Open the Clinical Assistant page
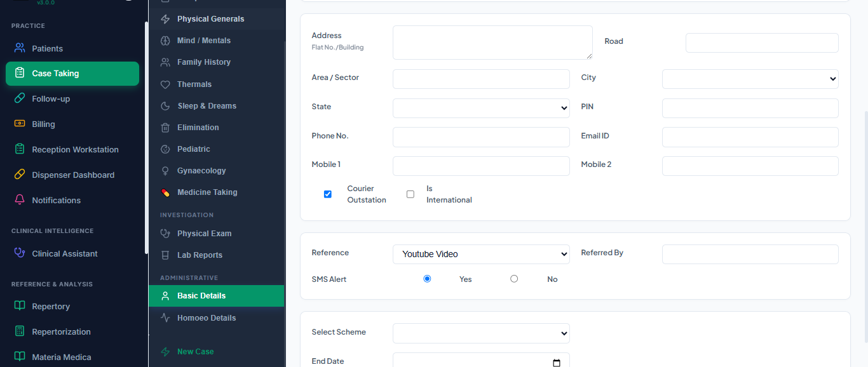The height and width of the screenshot is (367, 868). click(x=72, y=253)
